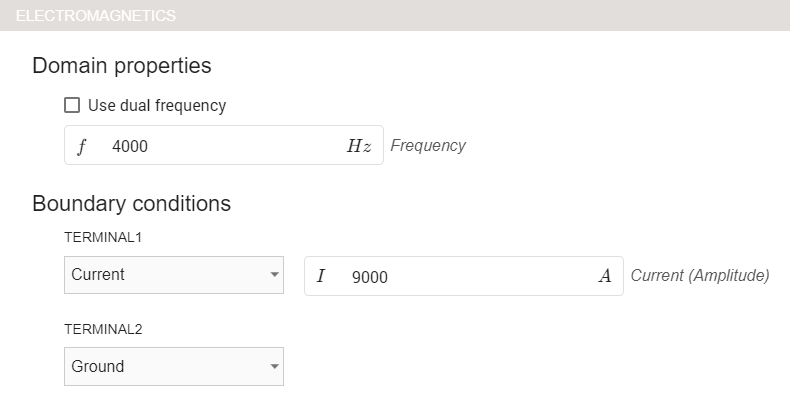Click the TERMINAL1 label
The height and width of the screenshot is (412, 790).
click(100, 238)
